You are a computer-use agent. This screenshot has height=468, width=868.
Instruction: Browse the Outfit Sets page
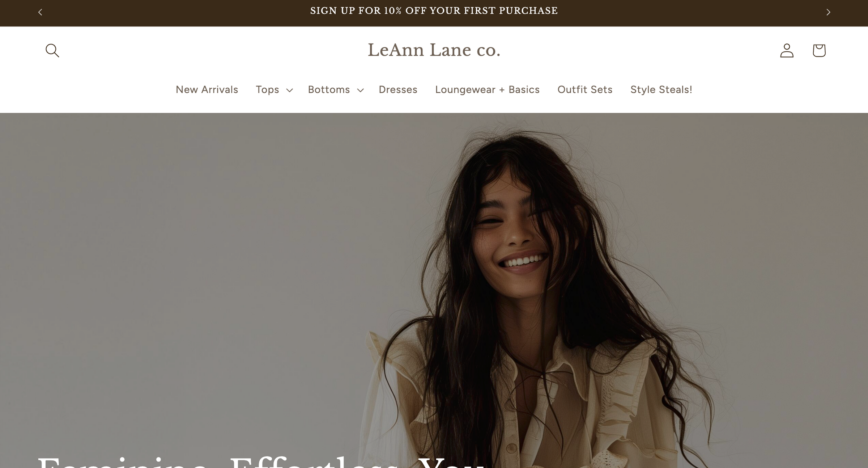(x=585, y=89)
